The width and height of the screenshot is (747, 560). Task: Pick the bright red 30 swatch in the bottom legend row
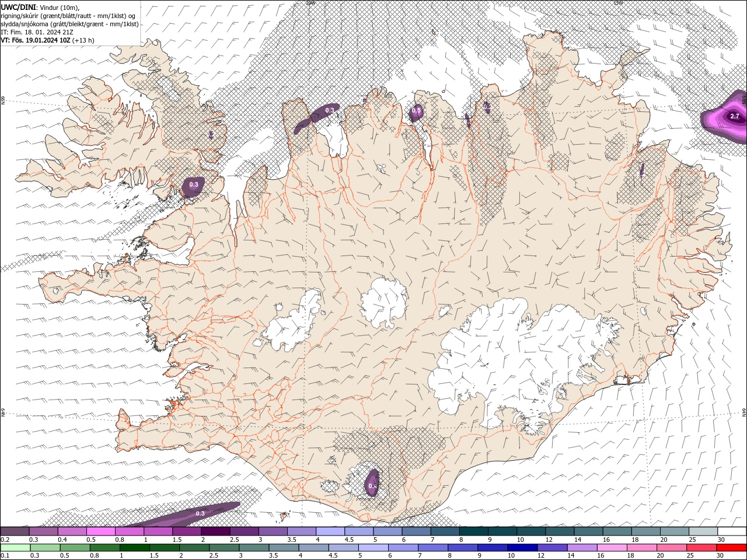tap(731, 548)
